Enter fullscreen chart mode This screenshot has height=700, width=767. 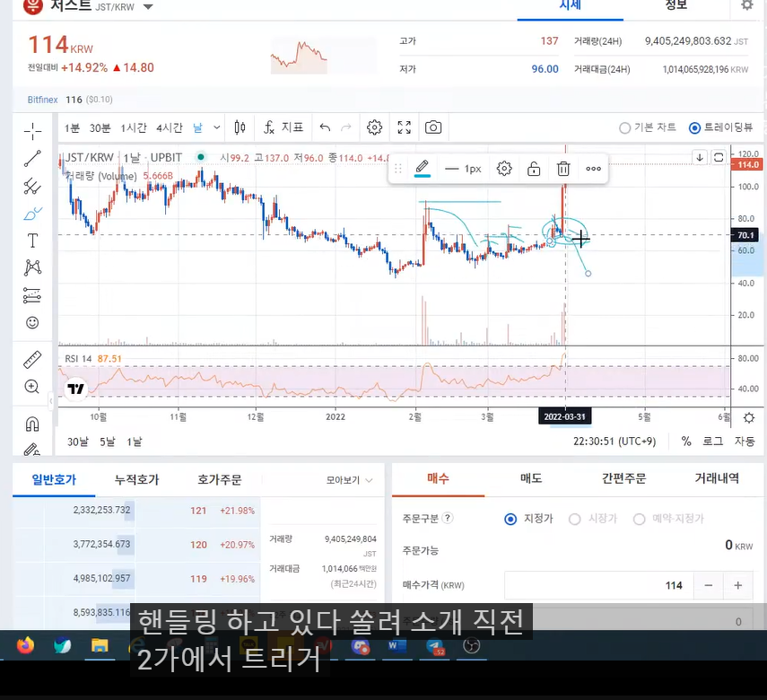[404, 127]
